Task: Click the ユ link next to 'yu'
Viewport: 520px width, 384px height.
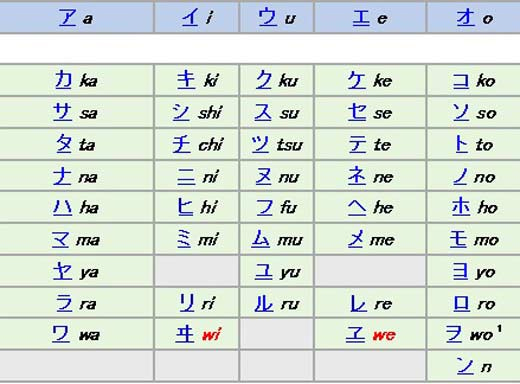Action: [x=264, y=271]
